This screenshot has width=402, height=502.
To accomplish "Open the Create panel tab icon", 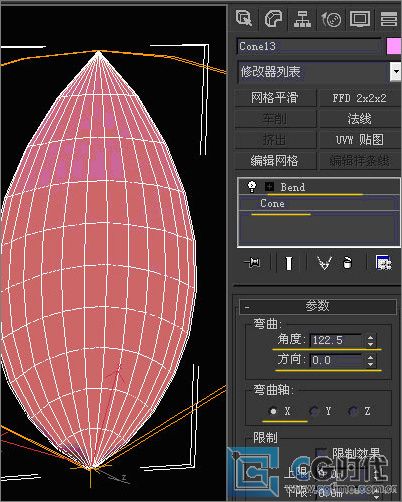I will [x=244, y=18].
